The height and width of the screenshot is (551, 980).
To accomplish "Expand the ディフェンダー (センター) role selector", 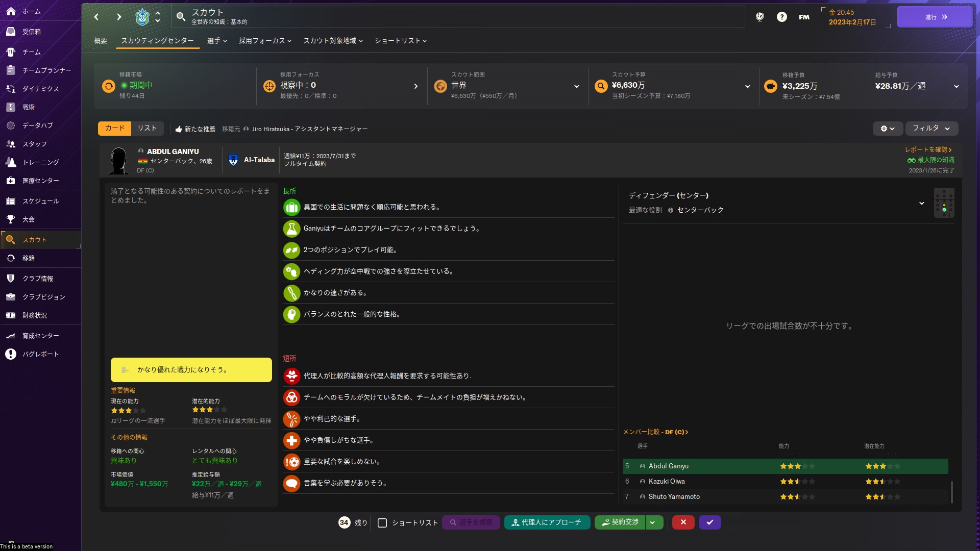I will coord(921,203).
